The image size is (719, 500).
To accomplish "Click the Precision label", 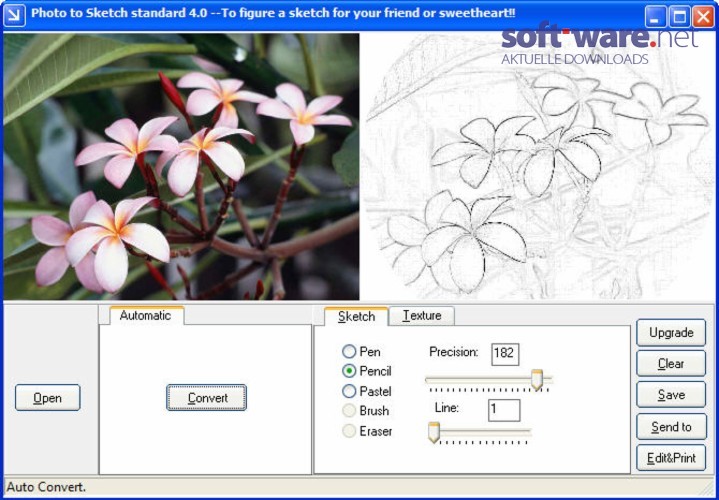I will pos(454,352).
